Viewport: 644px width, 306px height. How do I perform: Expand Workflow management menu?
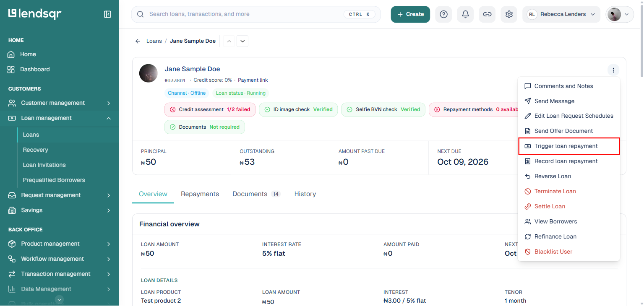pos(59,259)
